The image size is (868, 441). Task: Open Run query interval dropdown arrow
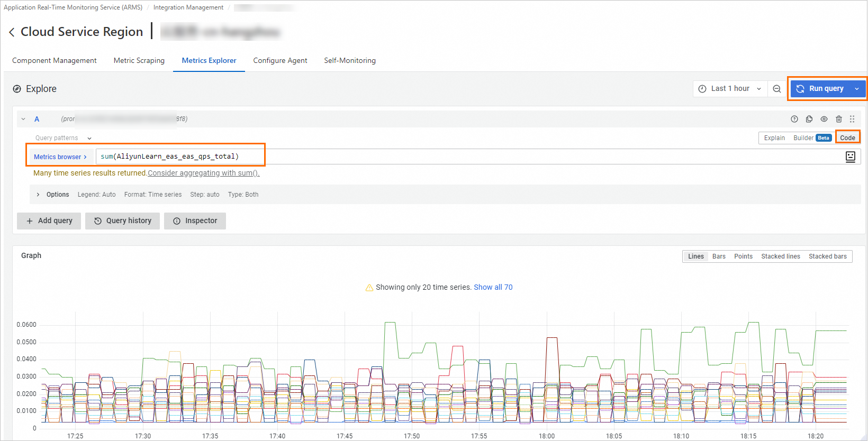pos(857,89)
